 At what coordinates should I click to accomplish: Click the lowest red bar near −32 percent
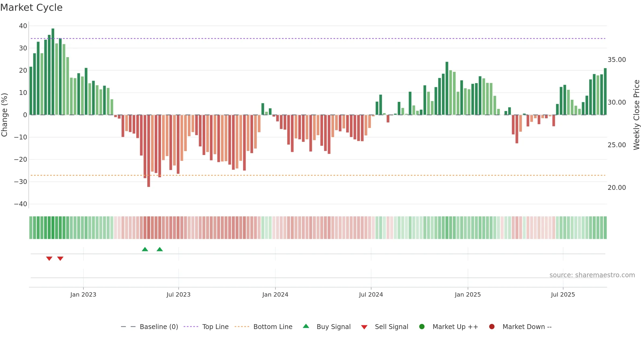pyautogui.click(x=149, y=151)
